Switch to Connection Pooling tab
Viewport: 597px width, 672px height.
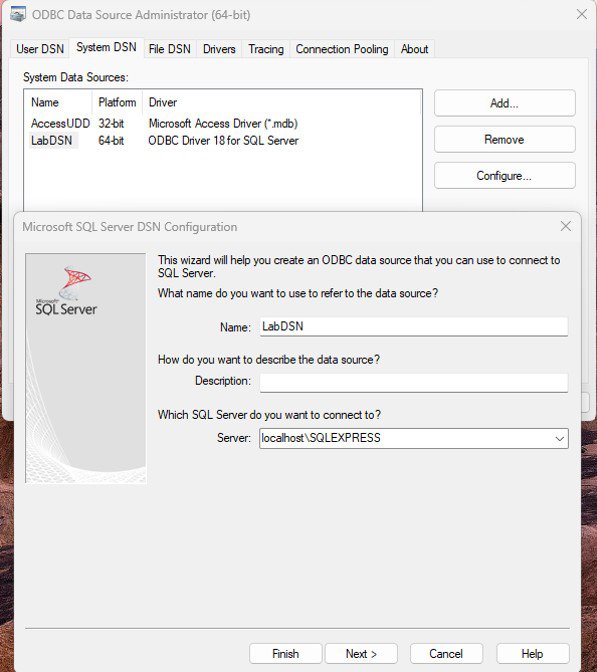coord(342,49)
